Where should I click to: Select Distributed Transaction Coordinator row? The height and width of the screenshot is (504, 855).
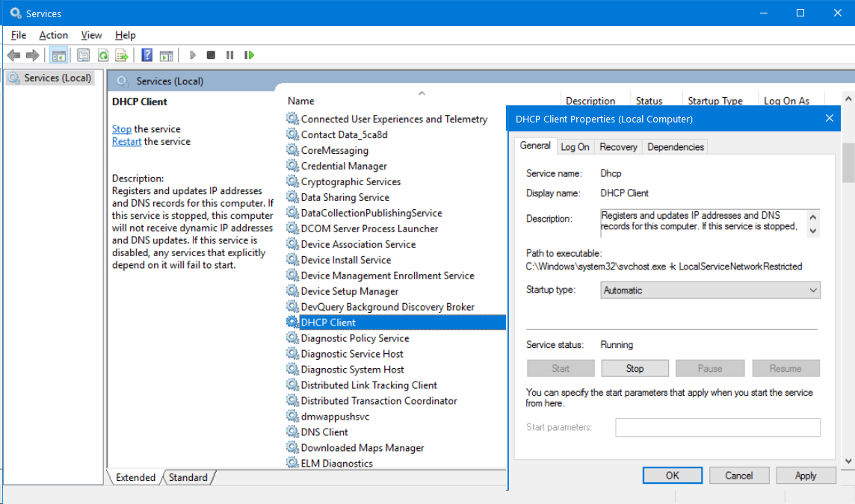click(379, 400)
